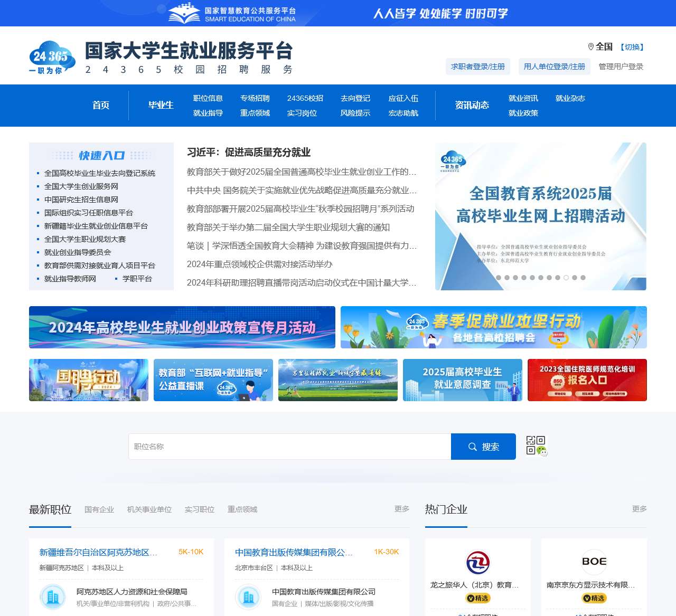This screenshot has width=676, height=616.
Task: Open banner 2024年高校毕业生就业创业政策宣传月活动
Action: click(x=182, y=327)
